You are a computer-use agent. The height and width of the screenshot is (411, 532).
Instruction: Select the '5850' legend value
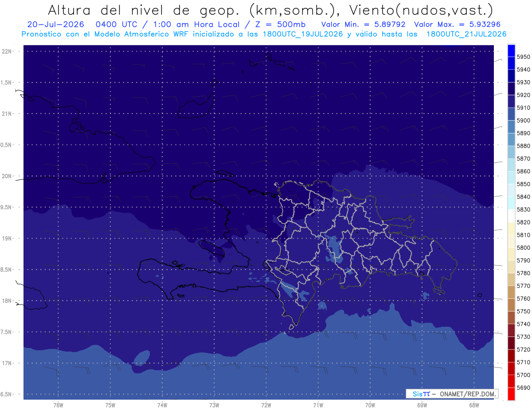click(x=524, y=184)
